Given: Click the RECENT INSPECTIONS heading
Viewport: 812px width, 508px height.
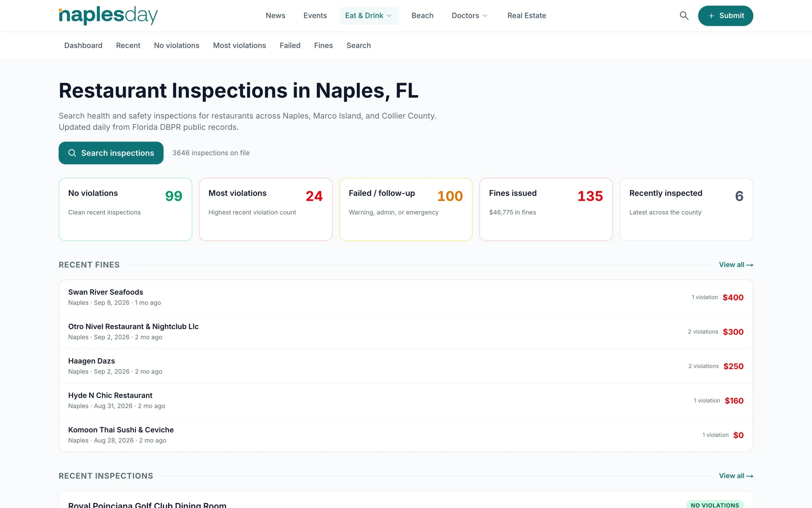Looking at the screenshot, I should click(x=106, y=476).
